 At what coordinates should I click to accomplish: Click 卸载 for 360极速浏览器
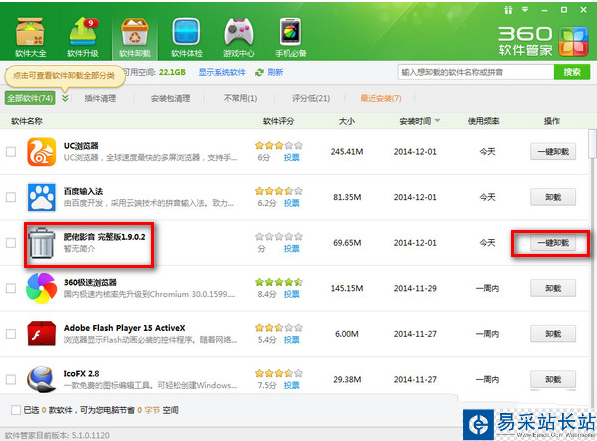click(x=553, y=288)
